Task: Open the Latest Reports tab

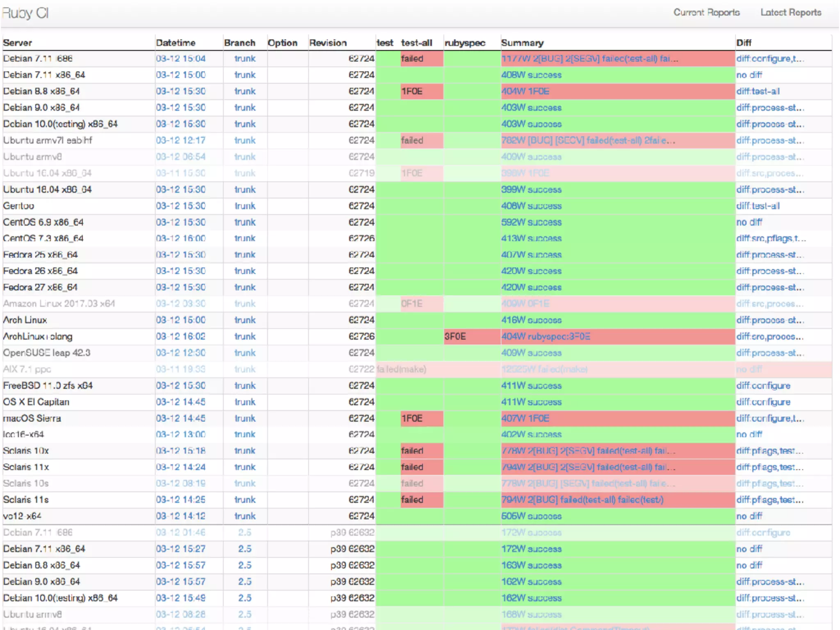Action: (x=790, y=13)
